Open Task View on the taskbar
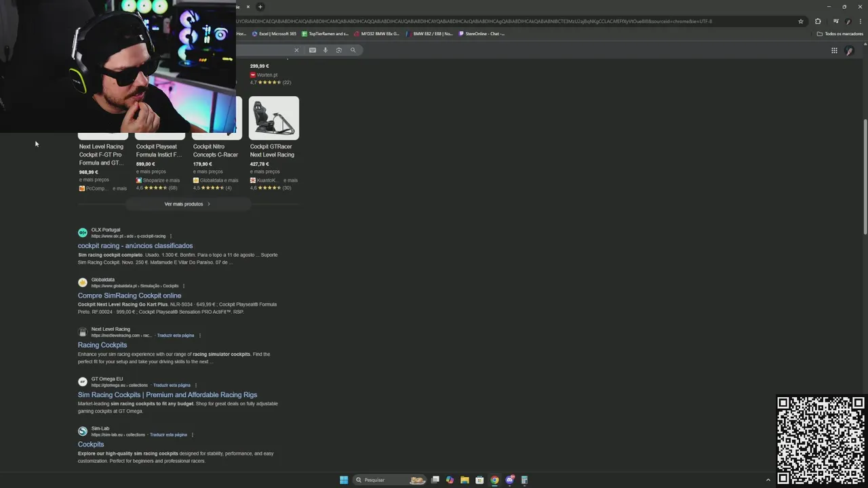Viewport: 868px width, 488px height. 435,480
